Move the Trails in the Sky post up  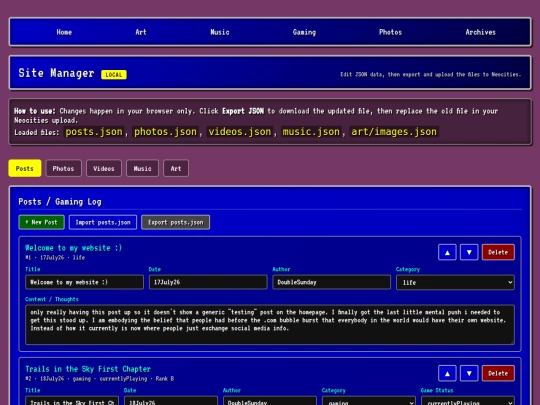point(447,373)
